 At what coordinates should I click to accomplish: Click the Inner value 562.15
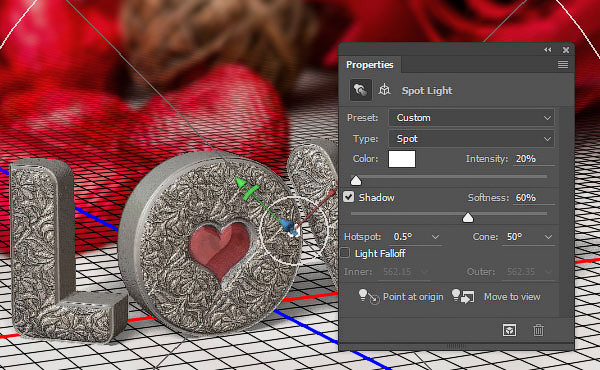(x=397, y=272)
